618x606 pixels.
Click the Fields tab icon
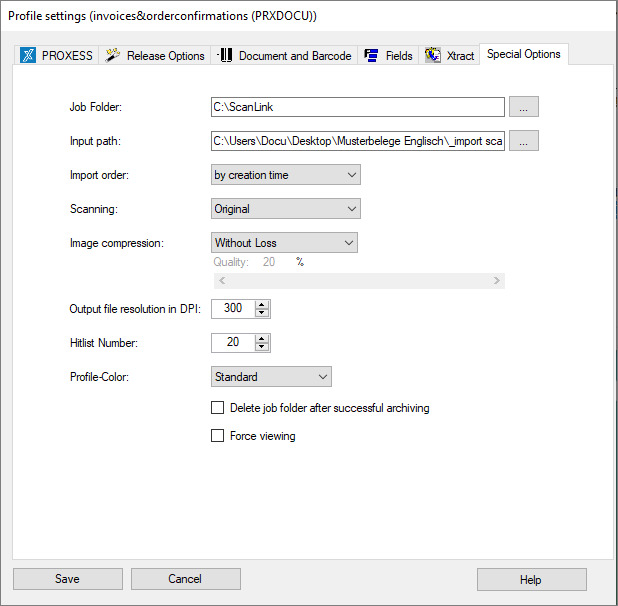[371, 55]
